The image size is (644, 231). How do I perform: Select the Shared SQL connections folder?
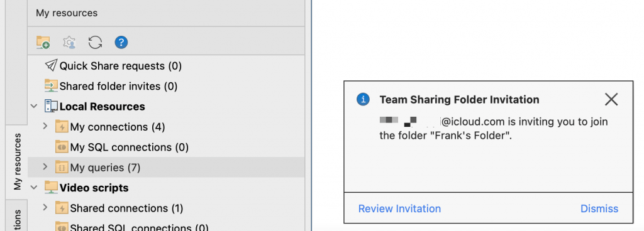132,227
